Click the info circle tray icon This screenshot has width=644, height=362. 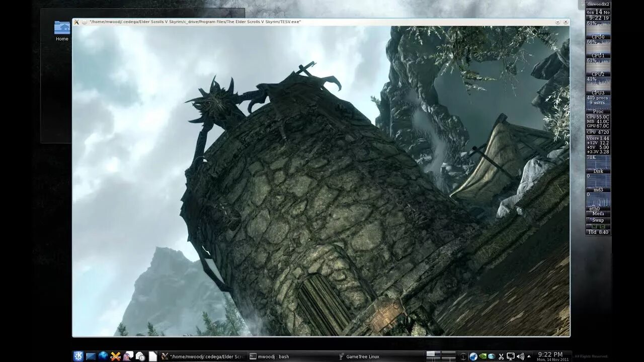[463, 356]
